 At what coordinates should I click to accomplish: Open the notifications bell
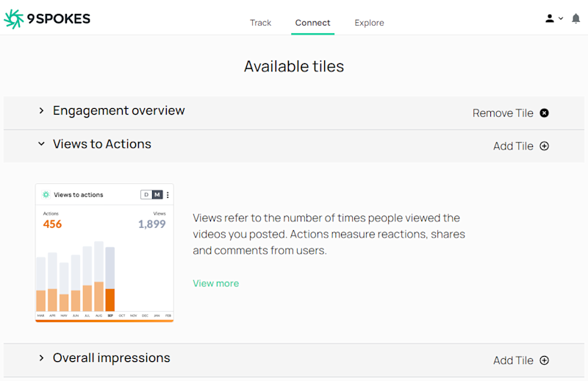[x=576, y=18]
